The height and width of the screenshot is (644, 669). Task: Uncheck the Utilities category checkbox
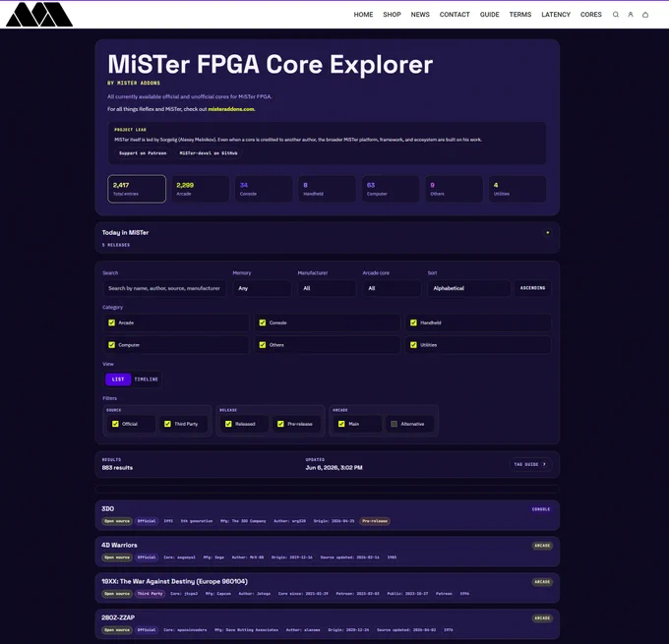413,345
